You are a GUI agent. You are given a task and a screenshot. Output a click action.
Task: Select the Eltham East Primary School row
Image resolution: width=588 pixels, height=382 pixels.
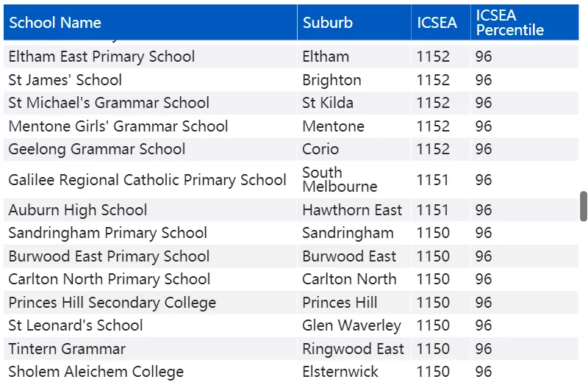291,57
